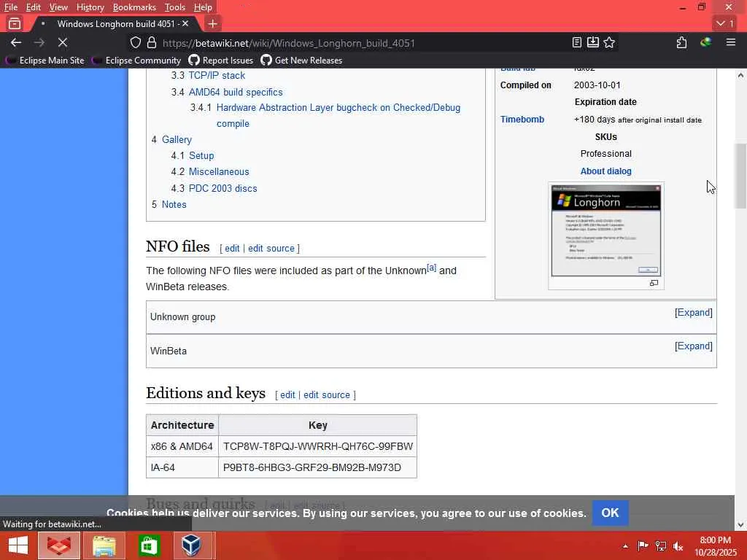Open the View menu
The height and width of the screenshot is (560, 747).
(x=58, y=7)
